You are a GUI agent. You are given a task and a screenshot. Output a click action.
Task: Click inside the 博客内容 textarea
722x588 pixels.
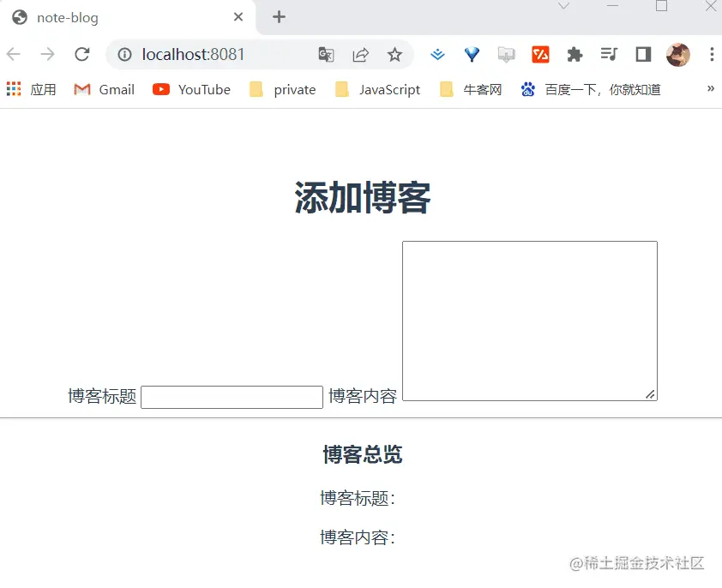[529, 321]
